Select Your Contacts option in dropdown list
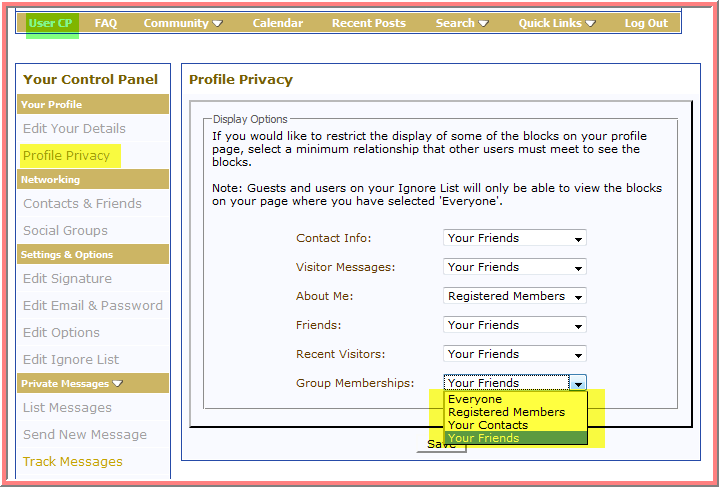Image resolution: width=719 pixels, height=487 pixels. tap(488, 425)
